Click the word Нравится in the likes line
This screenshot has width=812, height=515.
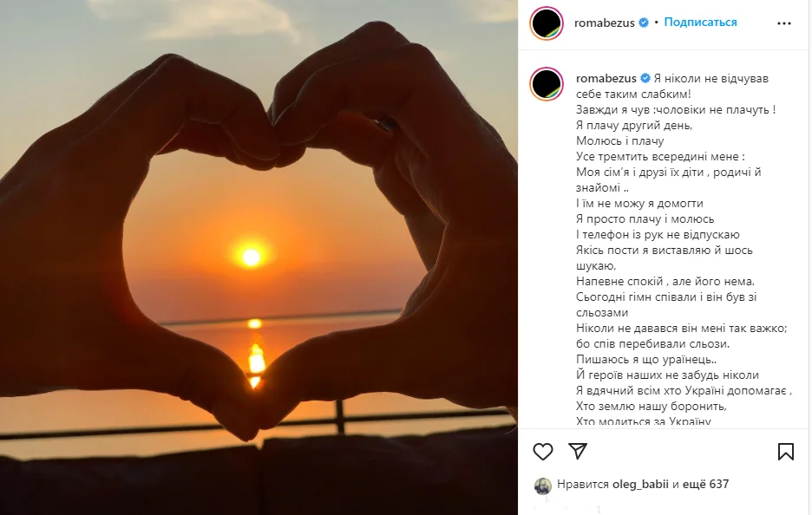pos(583,485)
